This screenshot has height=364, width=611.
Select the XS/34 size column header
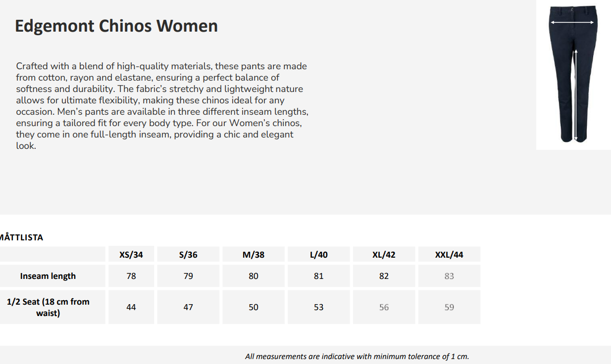(131, 255)
